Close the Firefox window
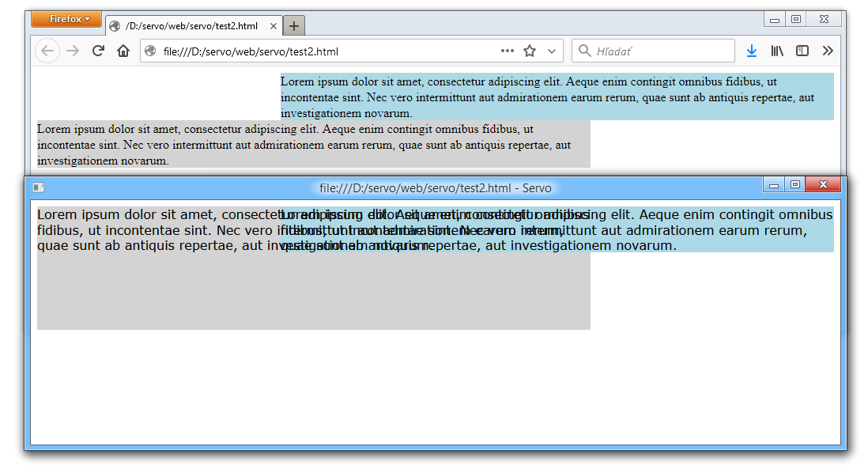868x473 pixels. pyautogui.click(x=825, y=20)
